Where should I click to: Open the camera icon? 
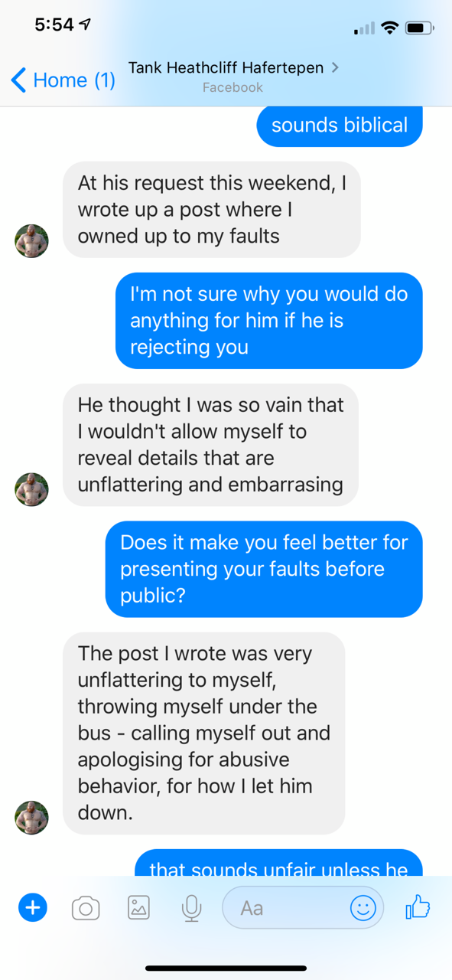point(85,909)
